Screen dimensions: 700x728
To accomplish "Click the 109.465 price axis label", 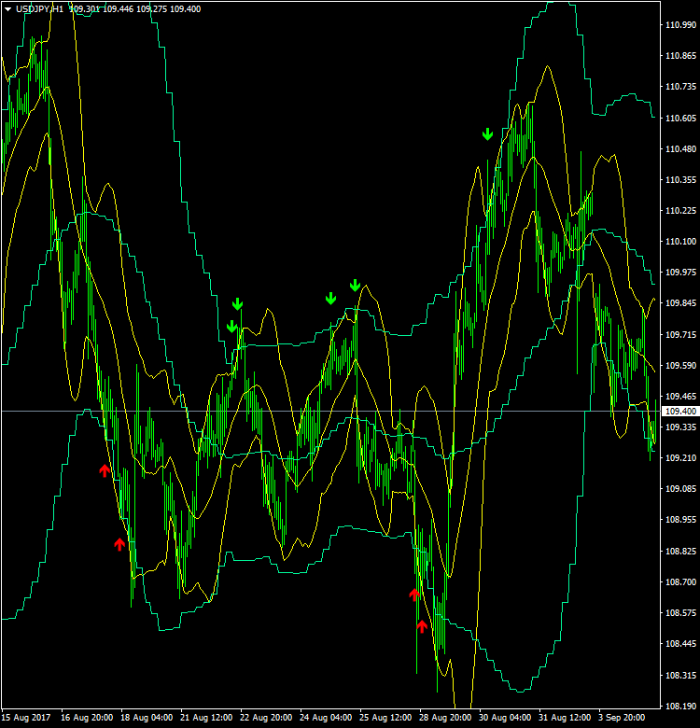I will click(680, 396).
